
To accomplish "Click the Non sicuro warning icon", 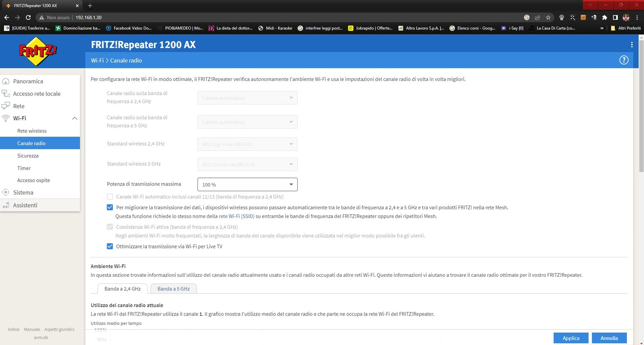I will click(x=41, y=17).
